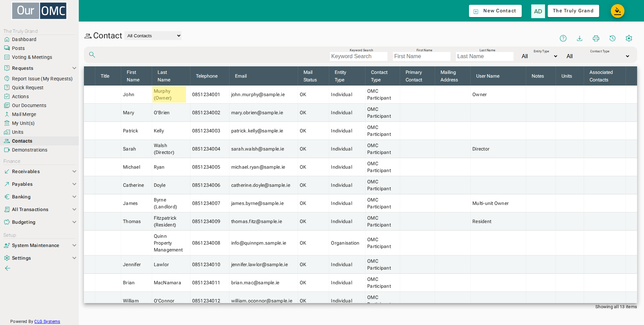
Task: Click the Last Name filter field
Action: 485,56
